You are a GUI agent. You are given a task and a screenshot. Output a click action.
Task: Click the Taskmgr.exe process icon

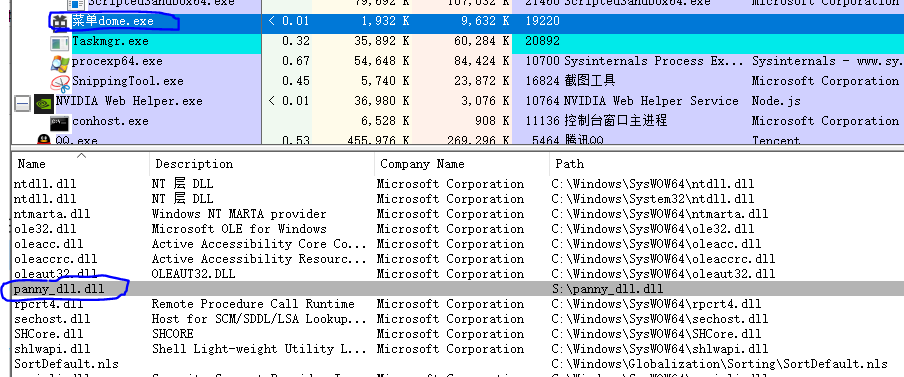point(59,43)
